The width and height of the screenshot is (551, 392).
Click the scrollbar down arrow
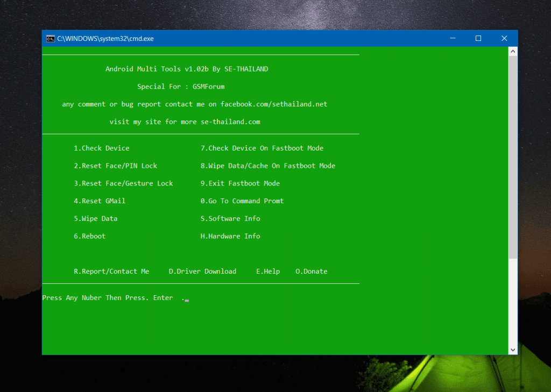[512, 349]
